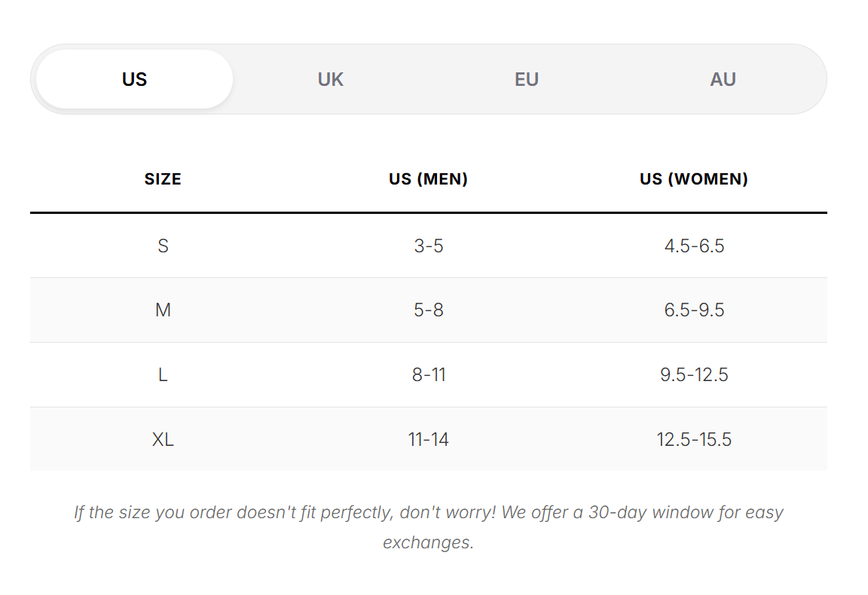Select the L size row label
868x595 pixels.
point(163,375)
